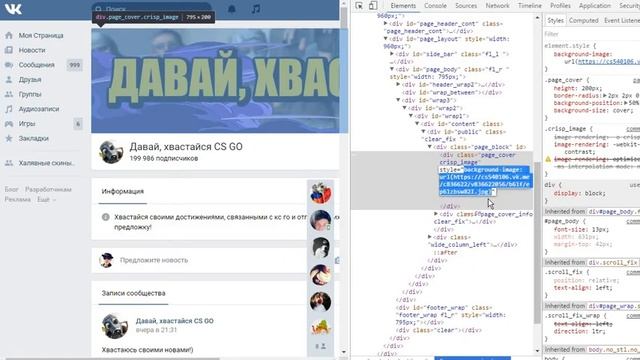Collapse the page_layout div node
Screen dimensions: 640x360
point(385,39)
